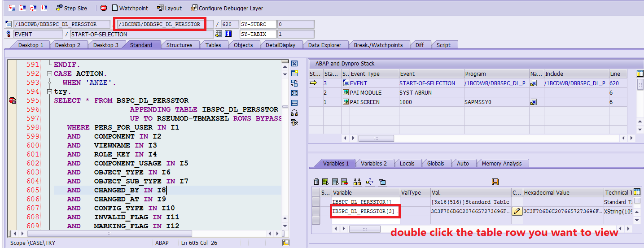This screenshot has width=644, height=248.
Task: Click the navigation icon in the EVENT stack row
Action: pyautogui.click(x=534, y=83)
